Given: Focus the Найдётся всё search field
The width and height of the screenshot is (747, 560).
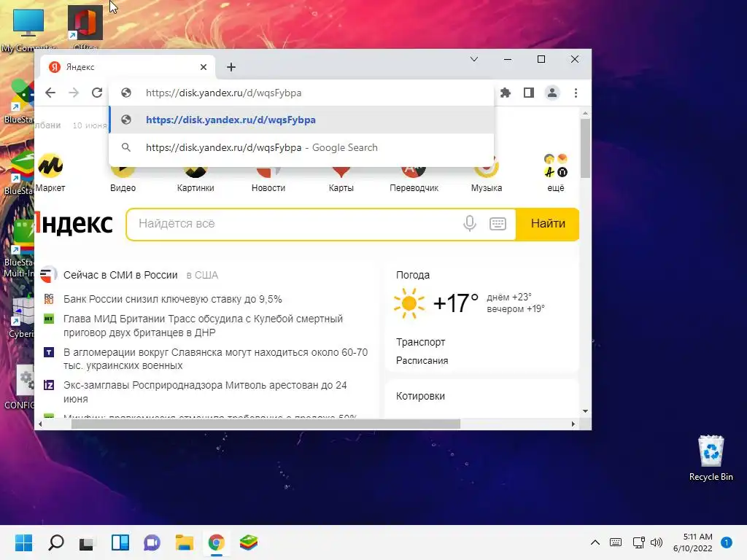Looking at the screenshot, I should [295, 224].
